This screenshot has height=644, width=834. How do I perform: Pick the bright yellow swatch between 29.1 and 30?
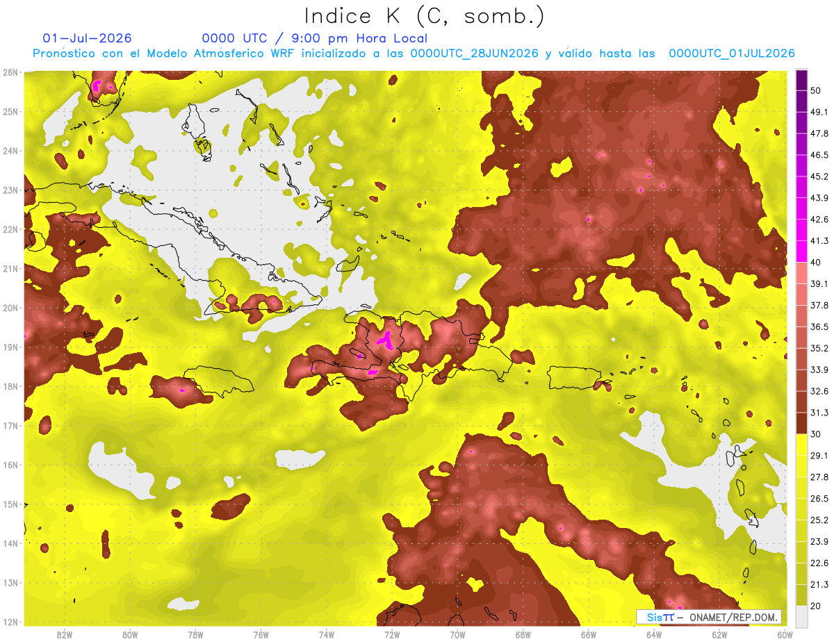point(801,445)
